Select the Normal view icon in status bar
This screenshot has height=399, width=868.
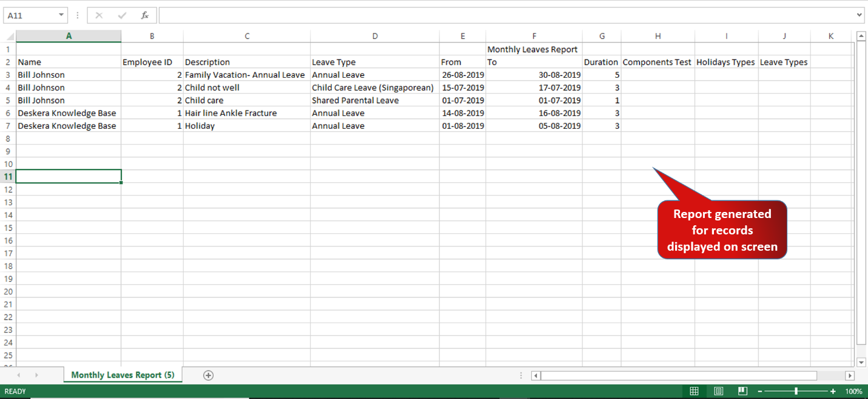coord(695,391)
